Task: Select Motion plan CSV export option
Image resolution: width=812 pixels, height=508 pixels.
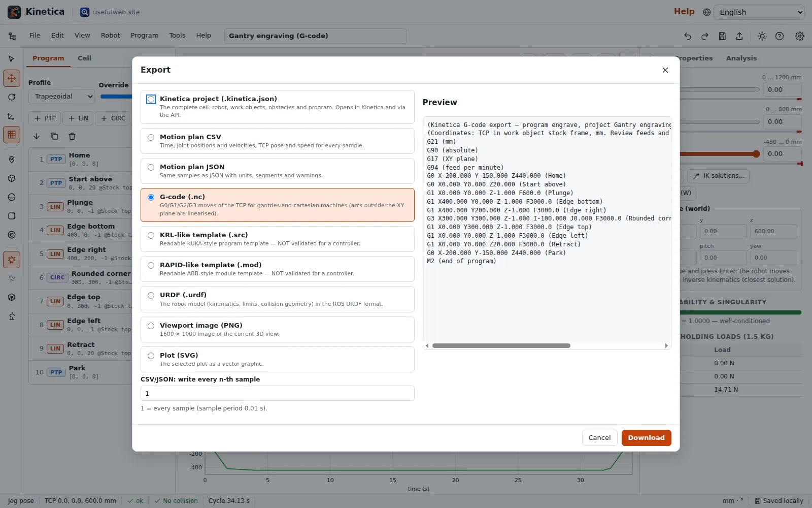Action: (277, 141)
